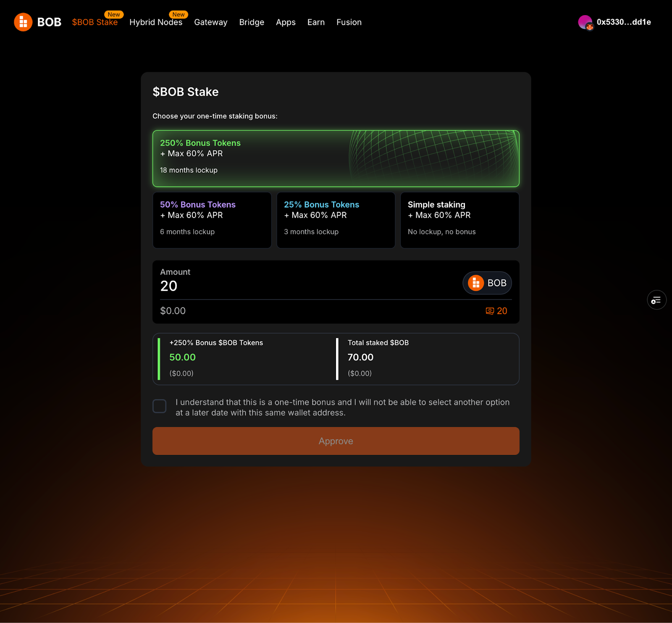672x623 pixels.
Task: Click the 50.00 bonus tokens value
Action: coord(183,358)
